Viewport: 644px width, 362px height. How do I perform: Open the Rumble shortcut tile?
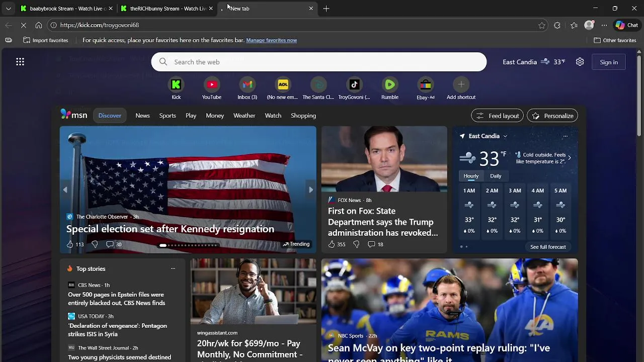(x=390, y=89)
